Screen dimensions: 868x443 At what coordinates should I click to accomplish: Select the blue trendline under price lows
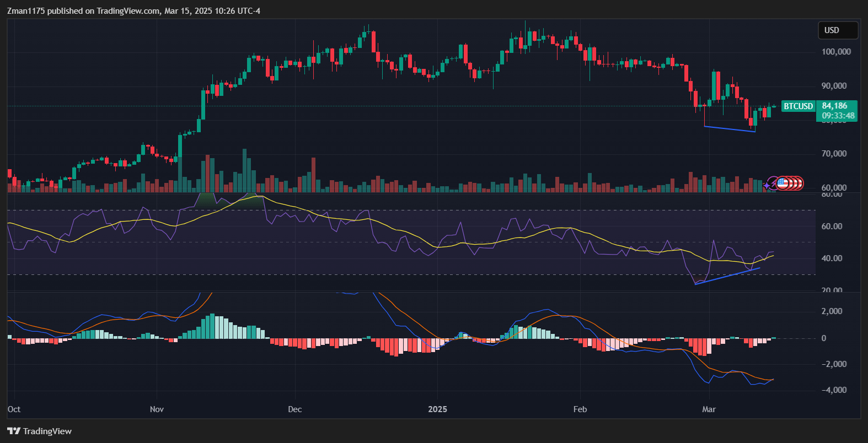coord(730,129)
